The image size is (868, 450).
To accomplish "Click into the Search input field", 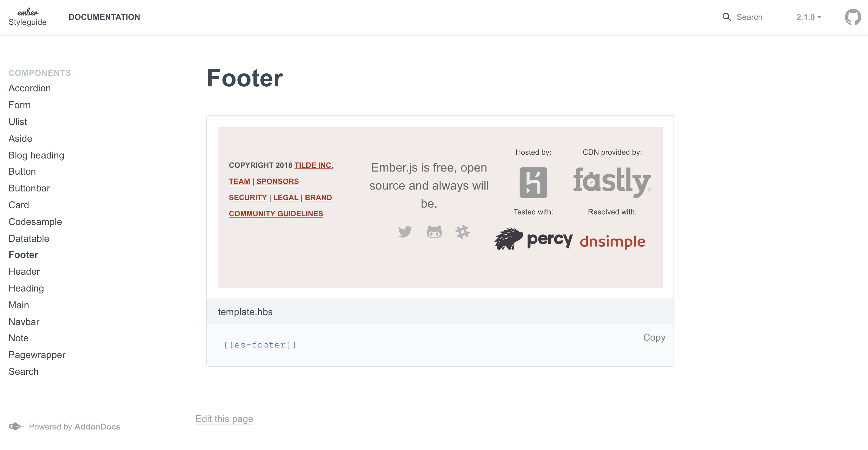I will [x=749, y=17].
